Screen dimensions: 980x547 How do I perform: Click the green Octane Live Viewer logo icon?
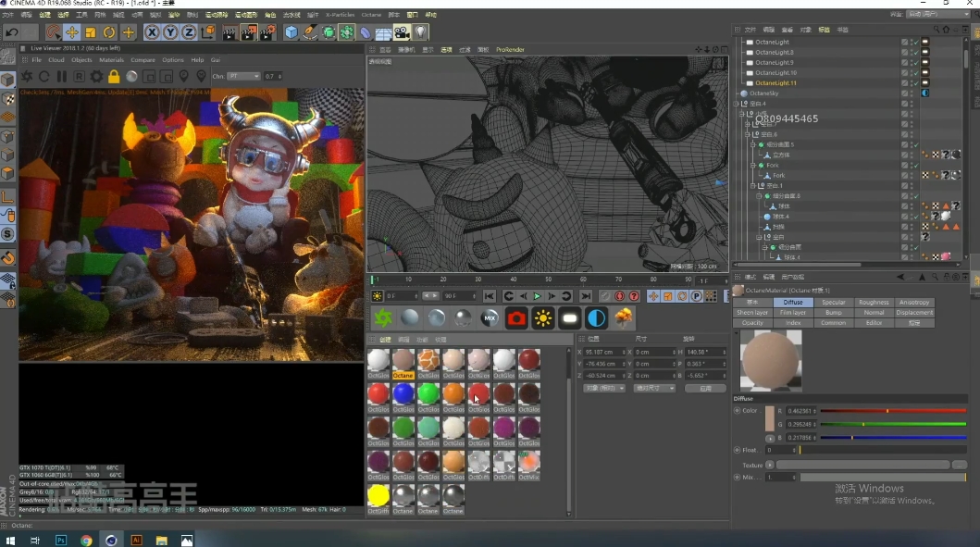pyautogui.click(x=382, y=318)
